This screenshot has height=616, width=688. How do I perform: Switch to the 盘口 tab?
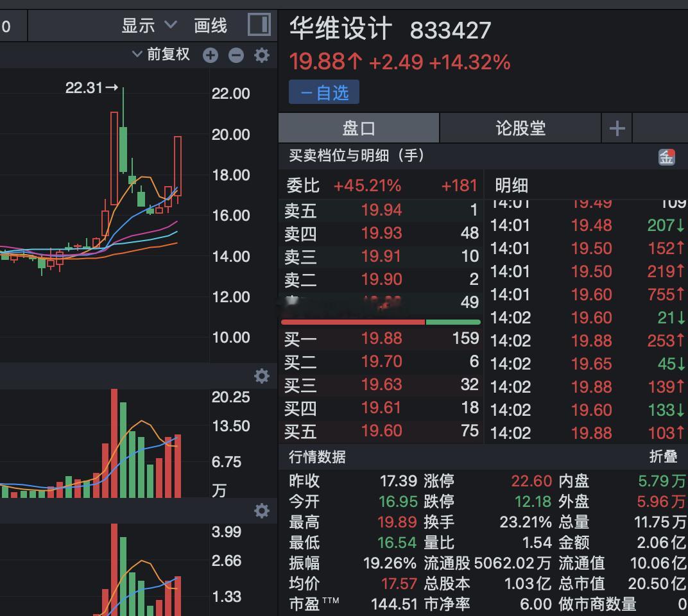pyautogui.click(x=359, y=128)
